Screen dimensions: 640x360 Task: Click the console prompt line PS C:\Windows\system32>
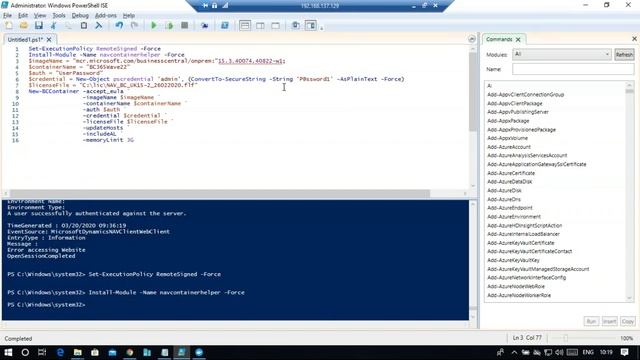(46, 305)
